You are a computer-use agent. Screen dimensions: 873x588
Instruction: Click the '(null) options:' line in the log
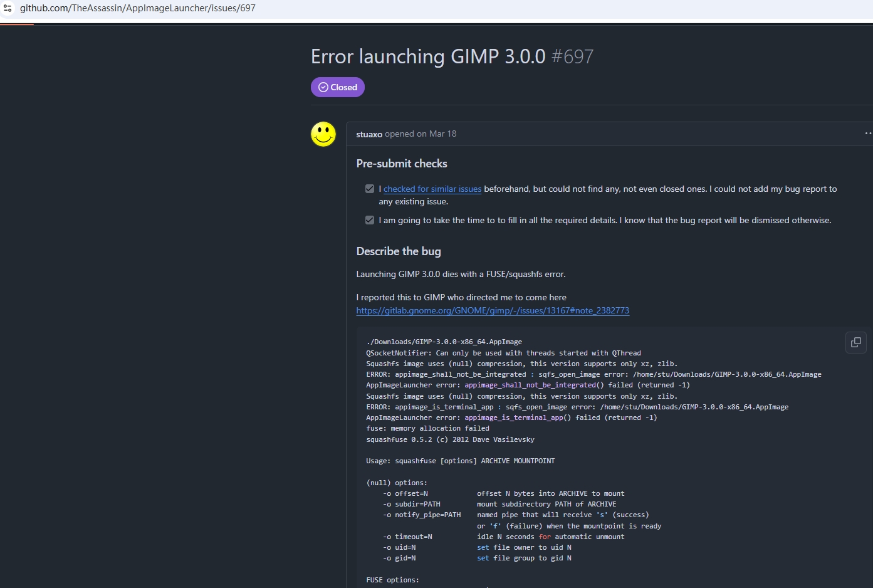pos(397,483)
